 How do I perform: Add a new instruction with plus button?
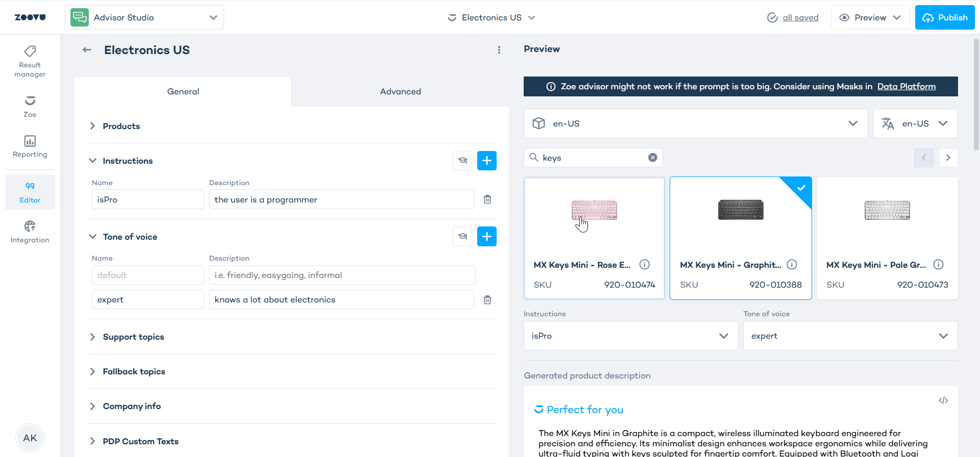coord(486,161)
